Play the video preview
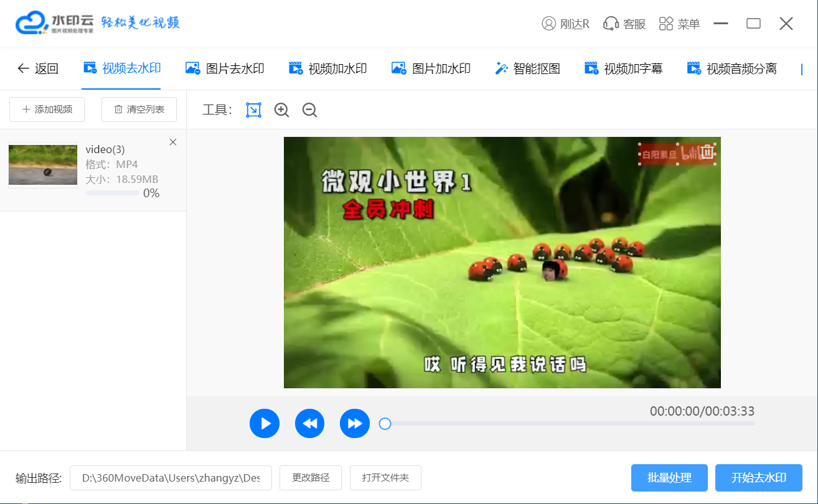 tap(265, 424)
